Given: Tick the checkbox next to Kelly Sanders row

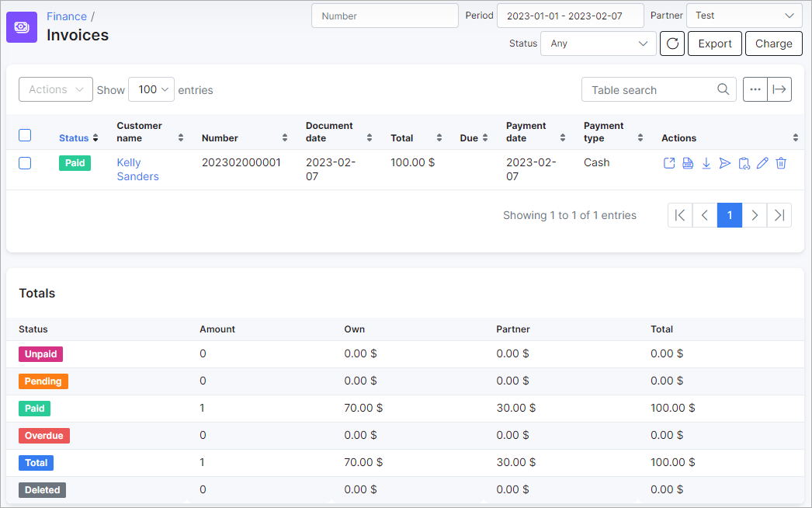Looking at the screenshot, I should pos(24,163).
